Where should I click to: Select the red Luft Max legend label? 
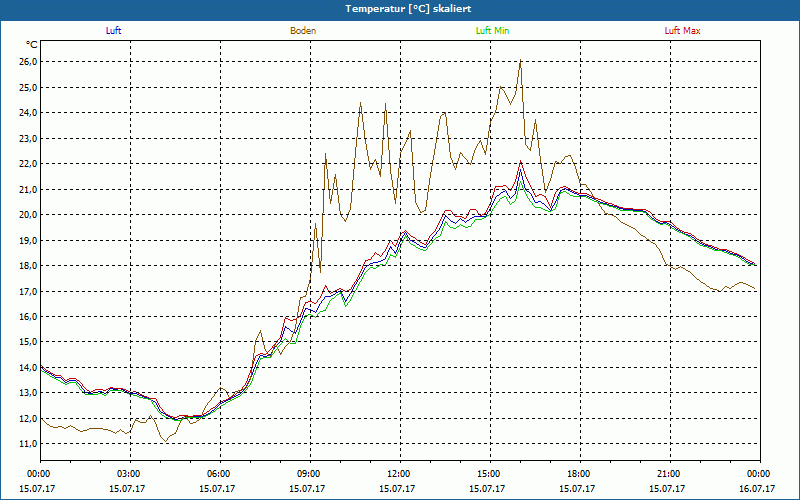click(682, 31)
